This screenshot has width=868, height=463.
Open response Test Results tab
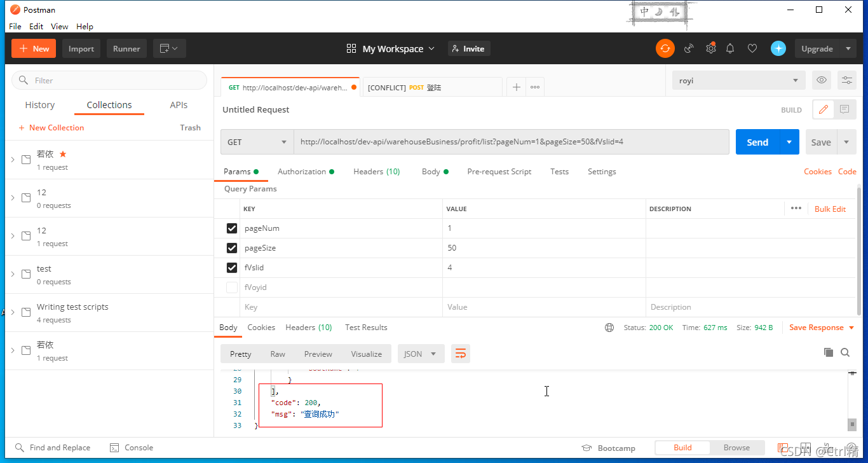coord(366,328)
